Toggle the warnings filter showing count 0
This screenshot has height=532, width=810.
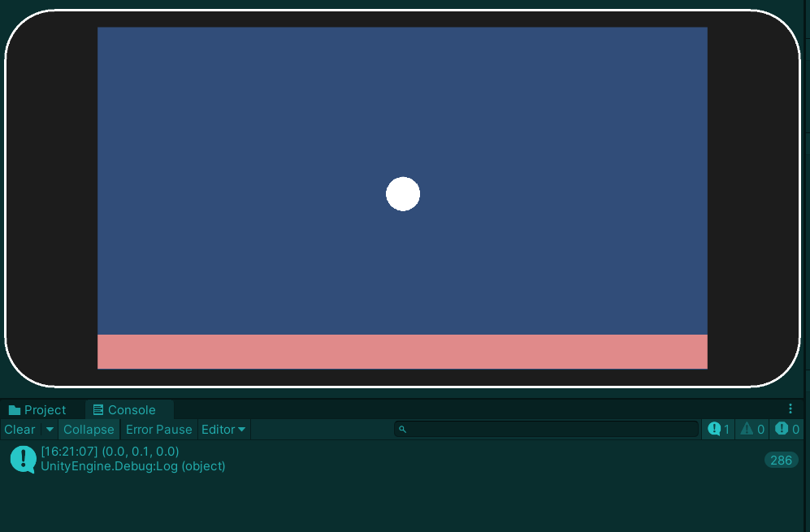click(752, 429)
